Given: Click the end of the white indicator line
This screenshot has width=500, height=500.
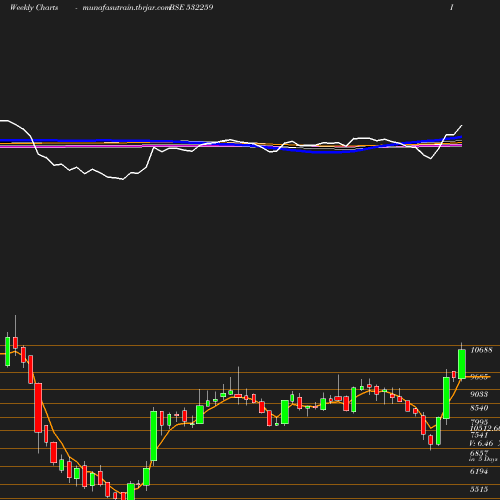Looking at the screenshot, I should point(462,126).
